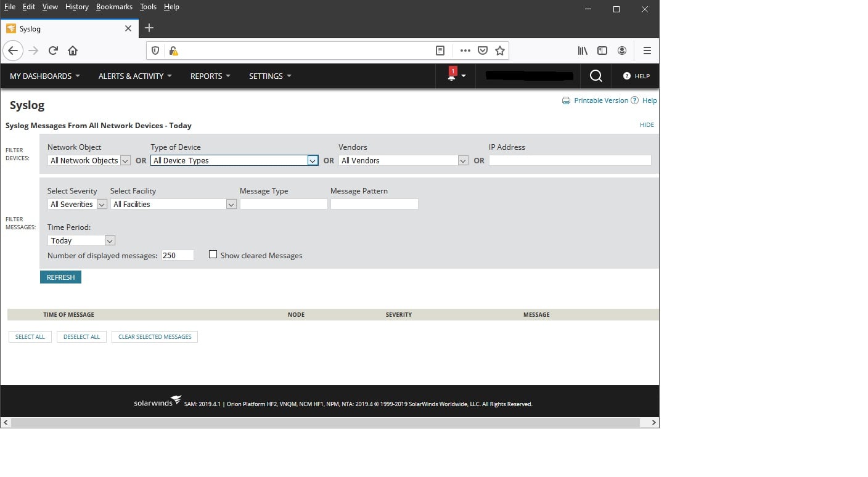
Task: Open the Time Period dropdown
Action: tap(110, 240)
